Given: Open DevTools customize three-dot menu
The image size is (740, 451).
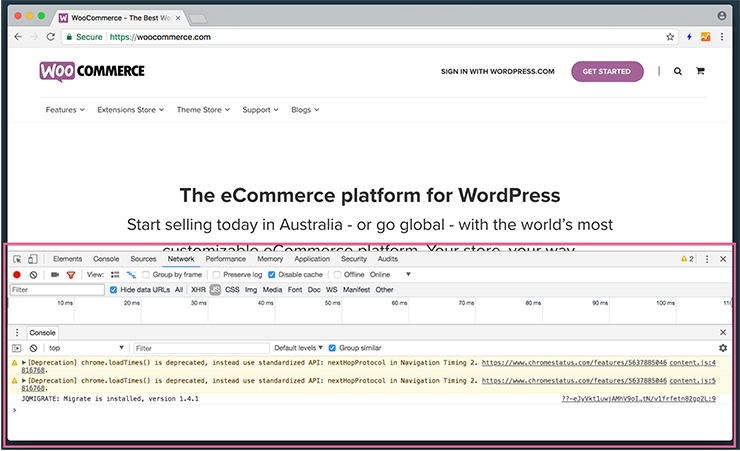Looking at the screenshot, I should 707,259.
